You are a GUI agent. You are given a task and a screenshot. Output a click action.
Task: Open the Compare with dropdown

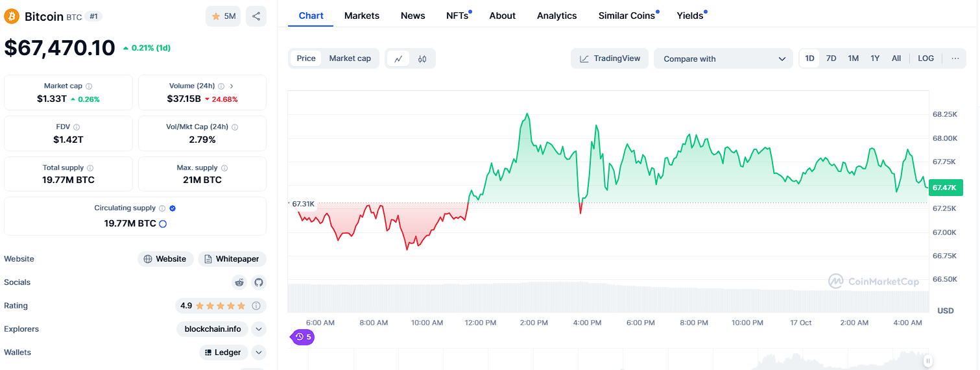click(x=723, y=58)
